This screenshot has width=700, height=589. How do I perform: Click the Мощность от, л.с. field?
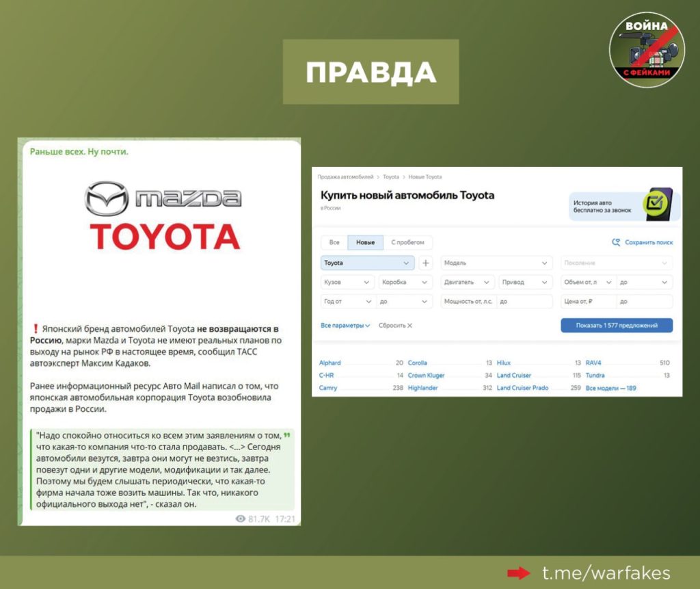tap(468, 301)
